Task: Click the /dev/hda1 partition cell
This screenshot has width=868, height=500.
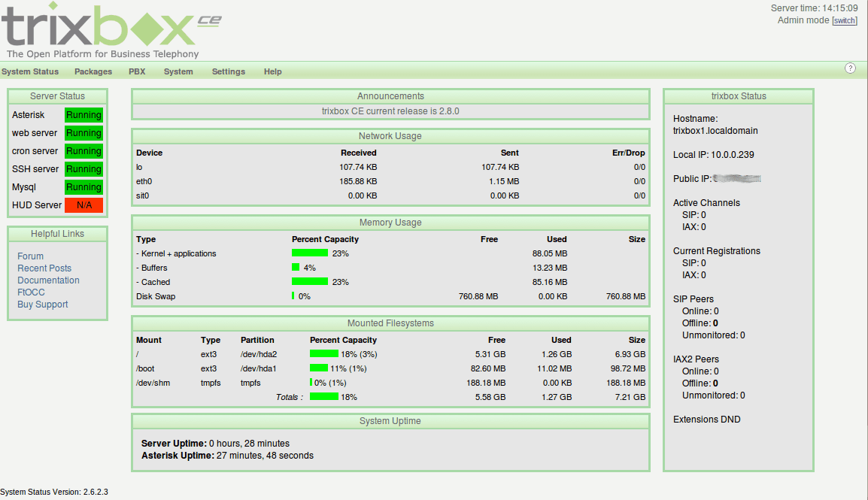Action: tap(259, 368)
